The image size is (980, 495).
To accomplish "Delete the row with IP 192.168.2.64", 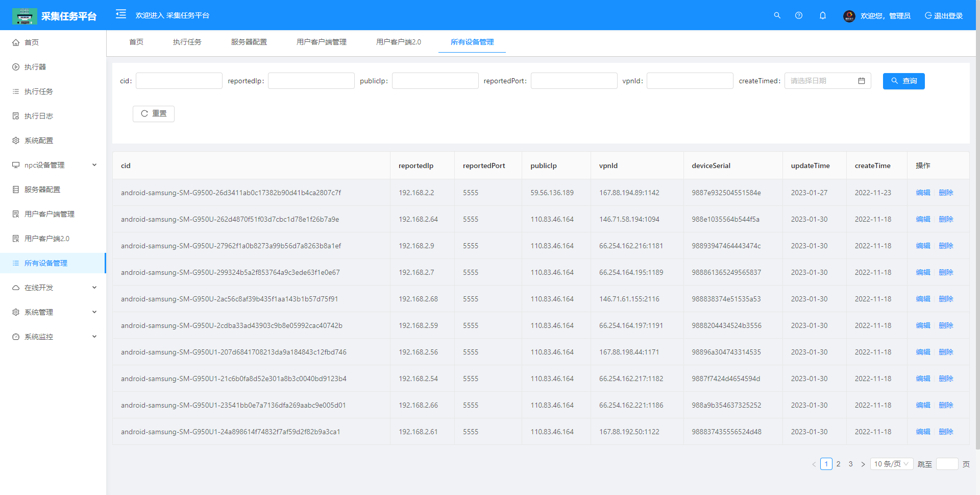I will point(946,219).
